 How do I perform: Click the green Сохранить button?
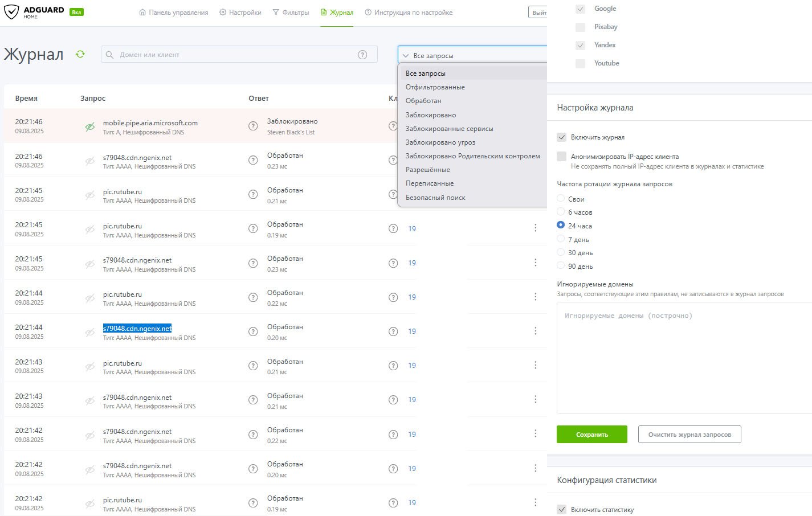[x=592, y=435]
